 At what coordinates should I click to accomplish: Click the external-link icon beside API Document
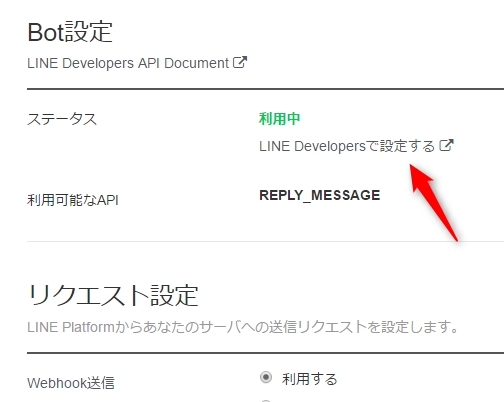[x=240, y=62]
